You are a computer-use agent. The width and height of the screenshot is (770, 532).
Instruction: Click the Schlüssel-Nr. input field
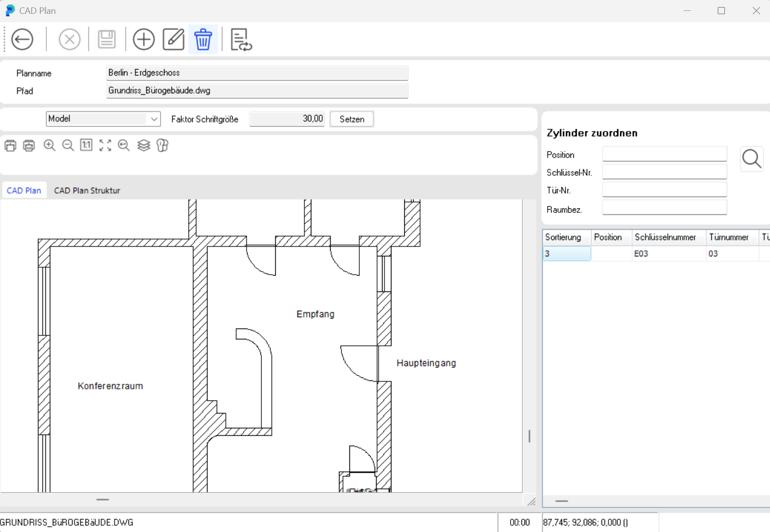[x=664, y=172]
